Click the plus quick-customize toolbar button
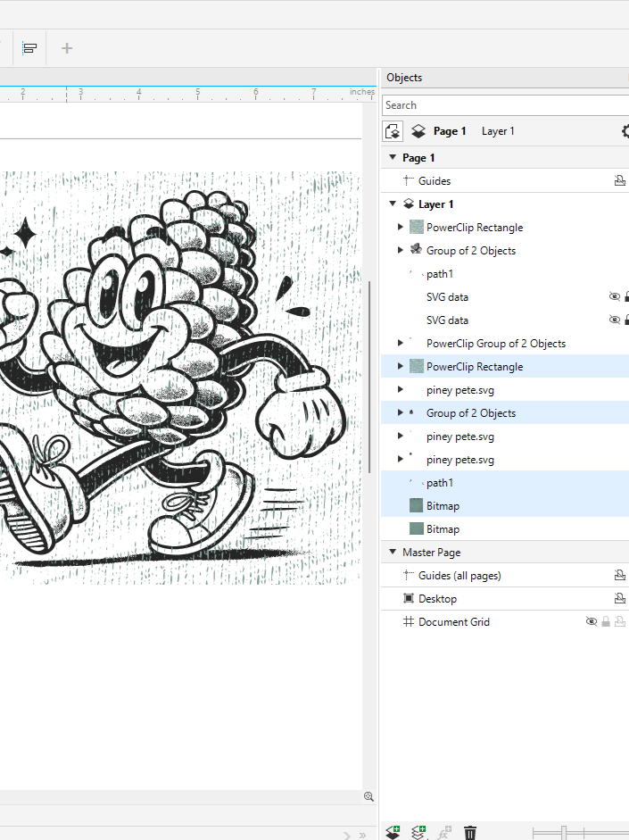Image resolution: width=629 pixels, height=840 pixels. point(67,48)
